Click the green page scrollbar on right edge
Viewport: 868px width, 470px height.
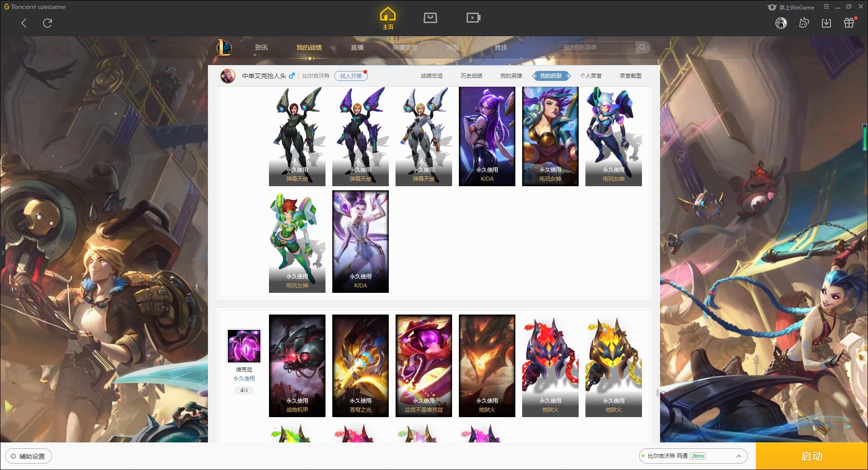pos(864,137)
